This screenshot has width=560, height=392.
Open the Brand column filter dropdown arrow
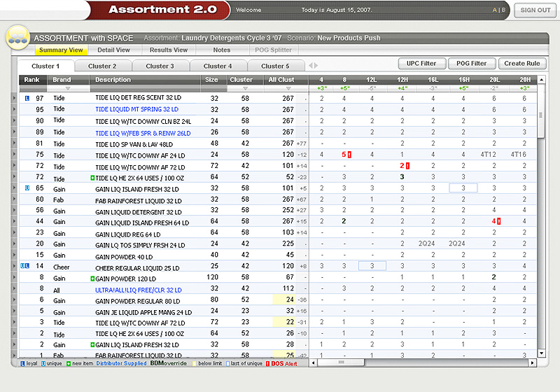[68, 88]
